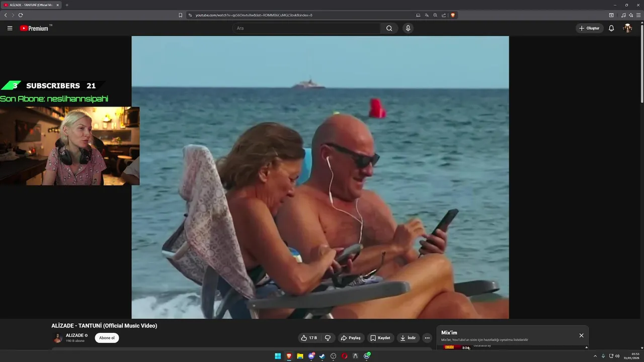Dislike the video with thumbs down
This screenshot has height=362, width=644.
pos(328,338)
